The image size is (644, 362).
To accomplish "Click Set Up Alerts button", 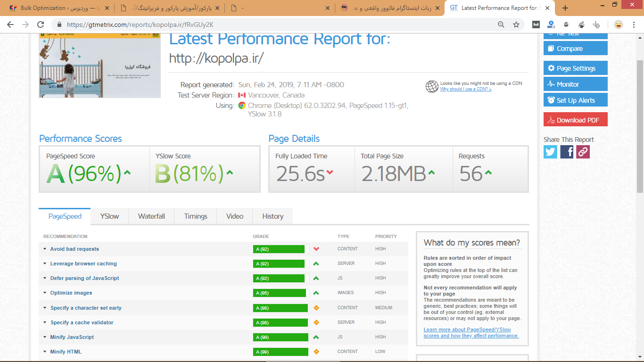I will click(x=576, y=100).
